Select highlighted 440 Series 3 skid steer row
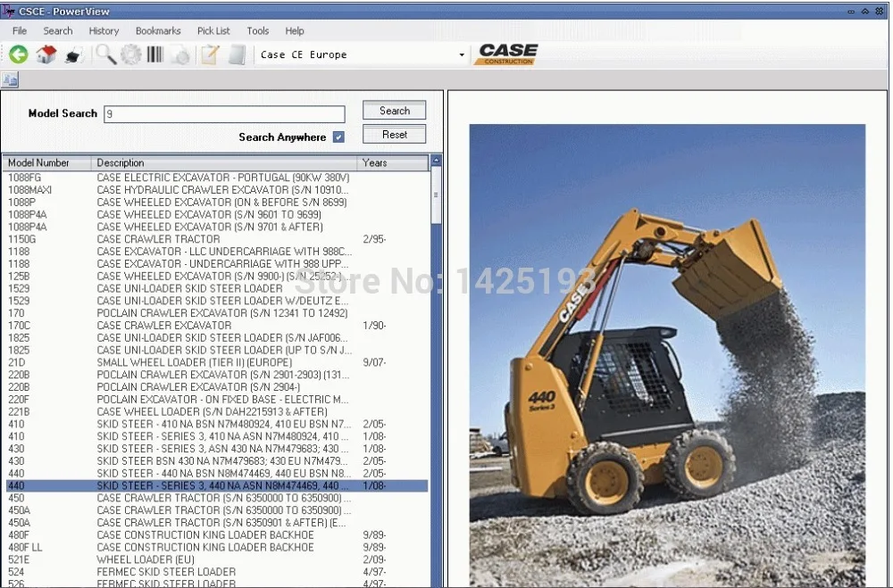Screen dimensions: 893x588 pos(216,485)
